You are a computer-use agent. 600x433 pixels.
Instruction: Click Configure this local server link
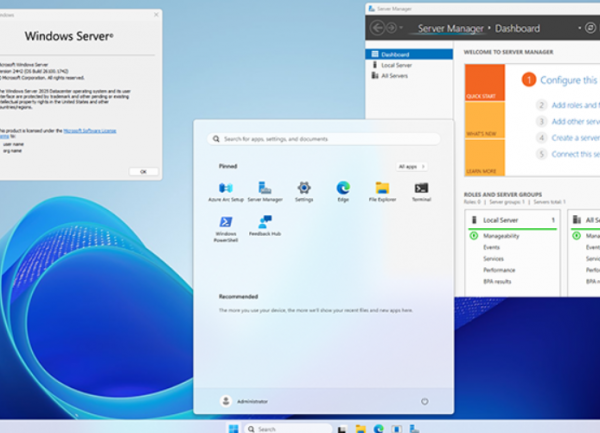pyautogui.click(x=569, y=80)
